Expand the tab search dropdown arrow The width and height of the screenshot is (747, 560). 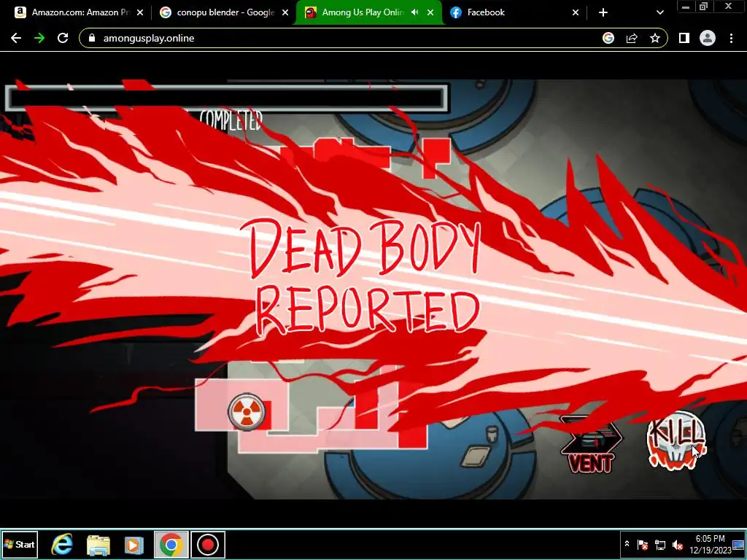click(x=659, y=13)
